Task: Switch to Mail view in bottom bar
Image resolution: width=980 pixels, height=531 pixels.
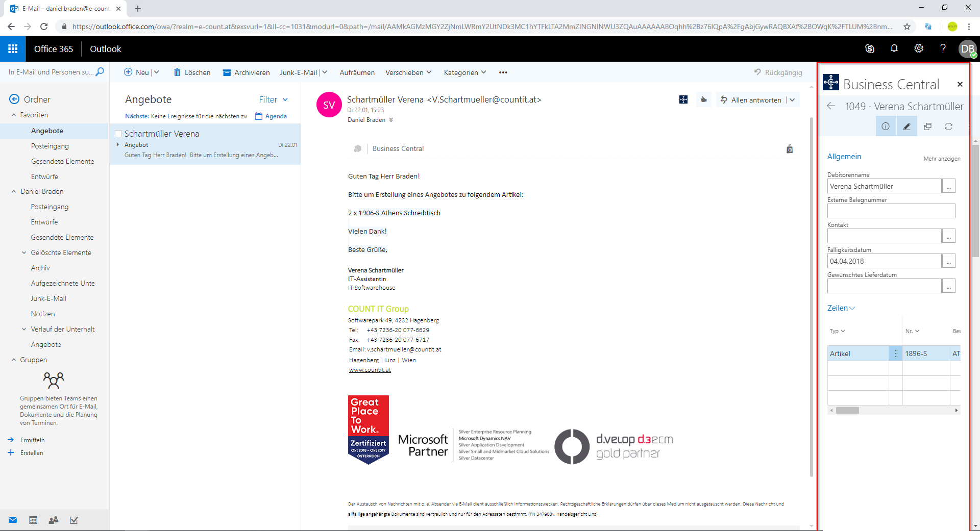Action: (x=13, y=520)
